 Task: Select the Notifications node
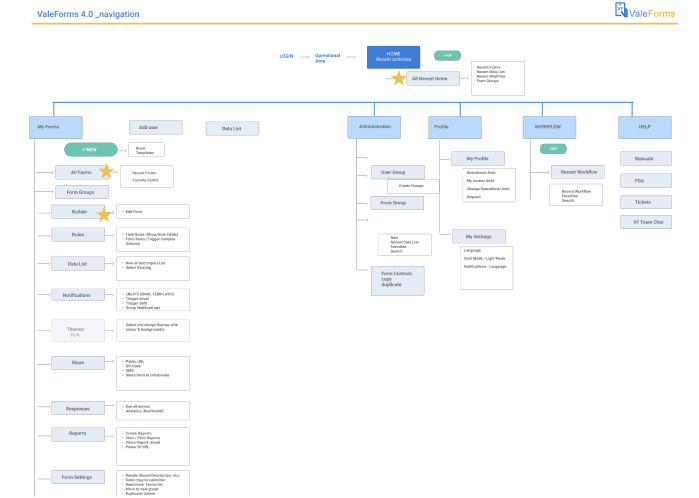click(x=78, y=295)
